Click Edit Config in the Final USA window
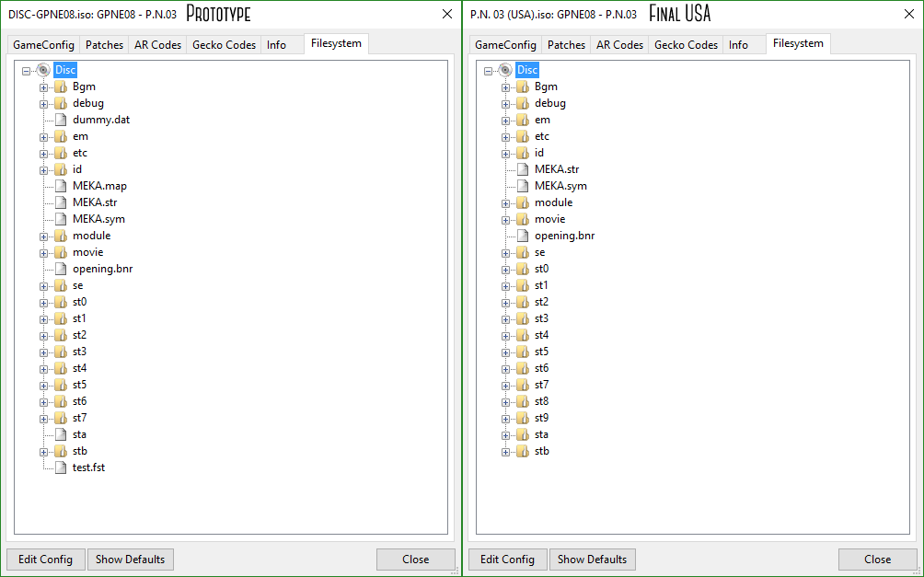Image resolution: width=924 pixels, height=577 pixels. pos(507,560)
